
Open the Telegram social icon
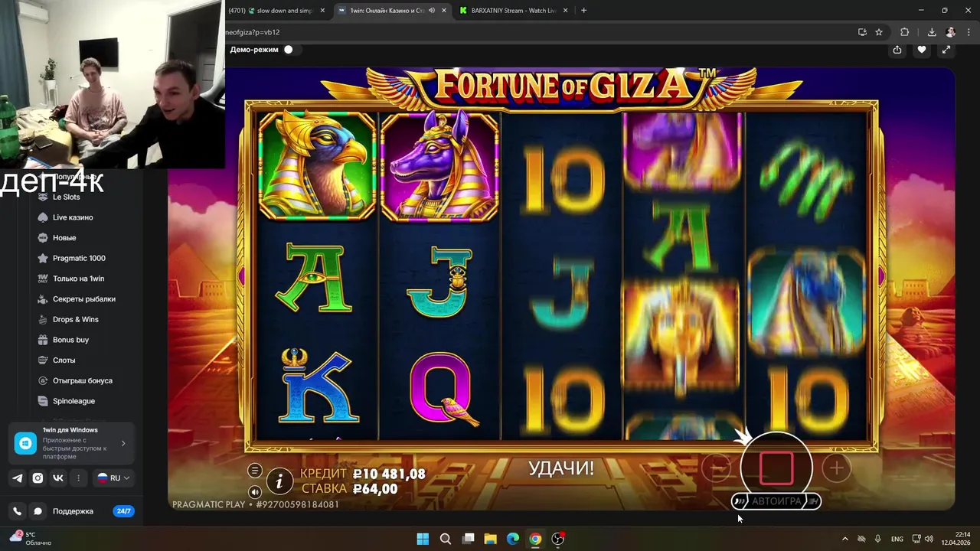click(18, 478)
